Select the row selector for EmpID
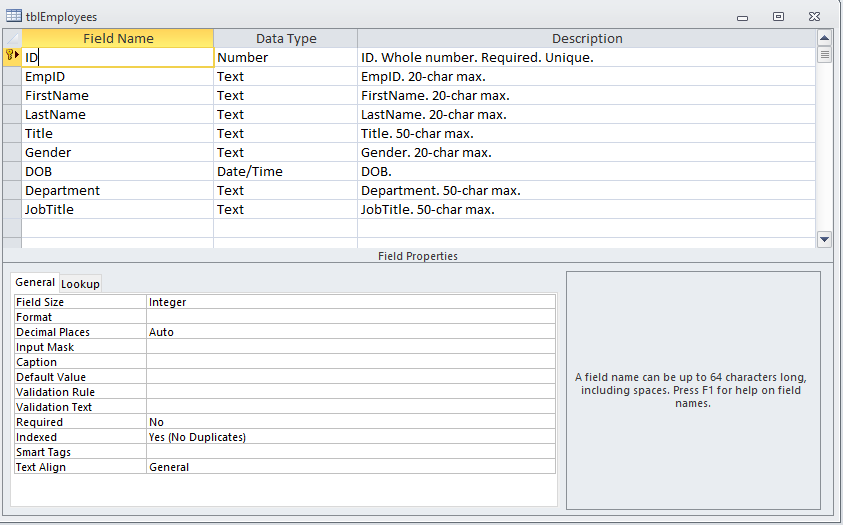Viewport: 843px width, 525px height. pyautogui.click(x=12, y=76)
